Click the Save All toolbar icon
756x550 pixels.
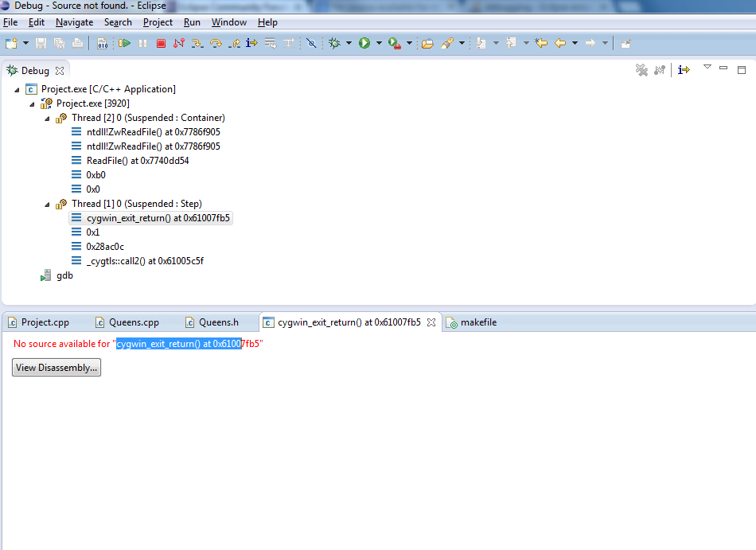60,44
